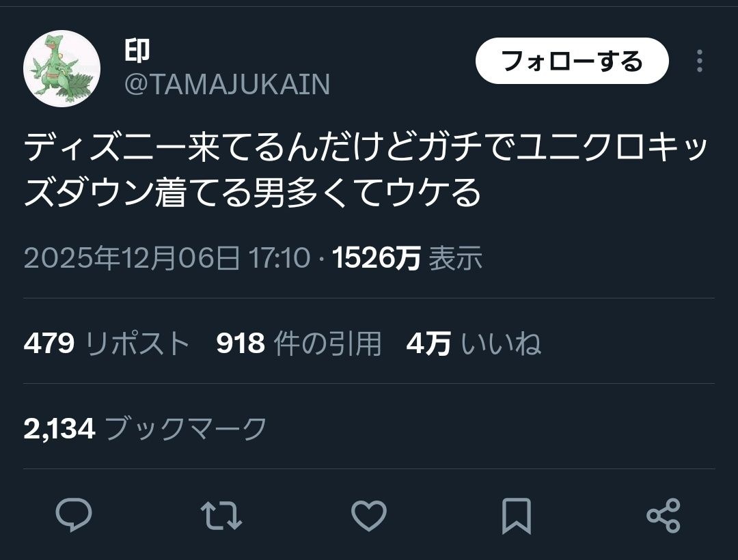The image size is (738, 560).
Task: Open the reply speech bubble icon
Action: pos(74,516)
